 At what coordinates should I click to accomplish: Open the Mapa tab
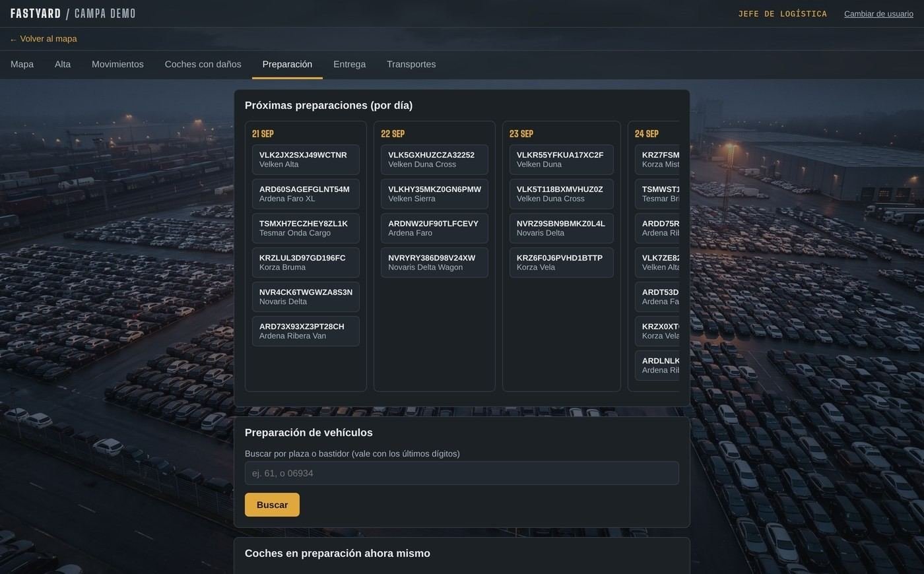[22, 65]
